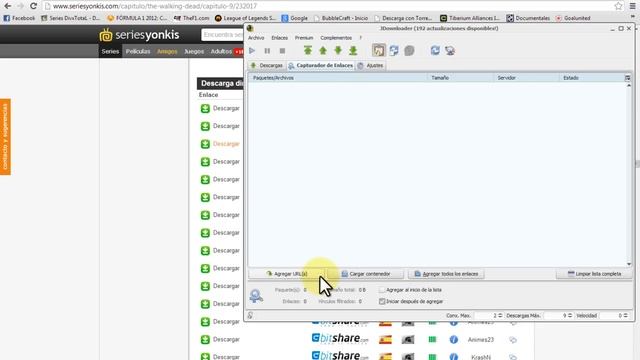Click the Limpiar lista completa button
640x360 pixels.
594,274
